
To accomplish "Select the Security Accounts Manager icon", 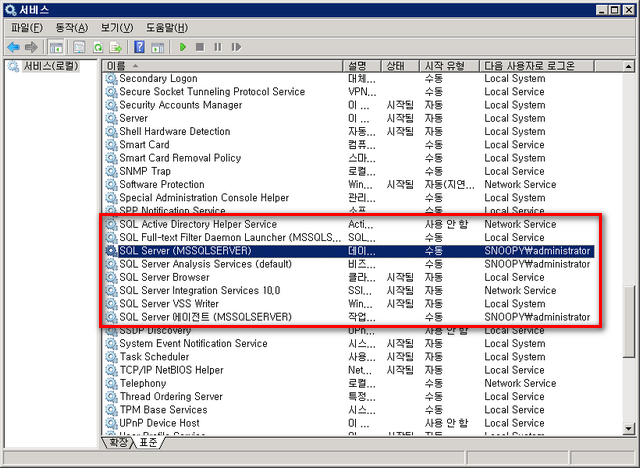I will [111, 105].
